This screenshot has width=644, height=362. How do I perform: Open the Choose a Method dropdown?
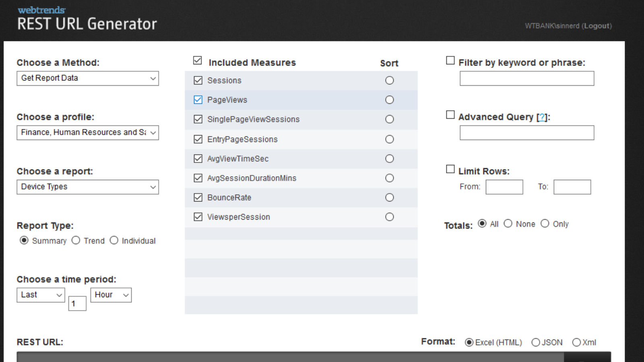[x=88, y=78]
